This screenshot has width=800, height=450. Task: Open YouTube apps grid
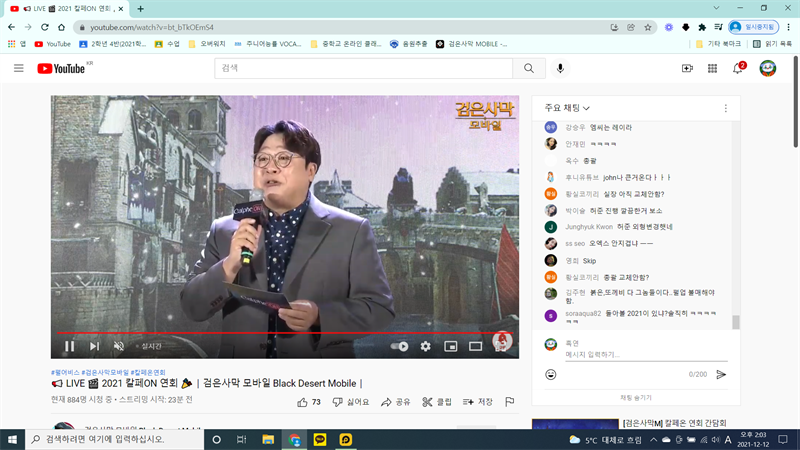pos(712,68)
